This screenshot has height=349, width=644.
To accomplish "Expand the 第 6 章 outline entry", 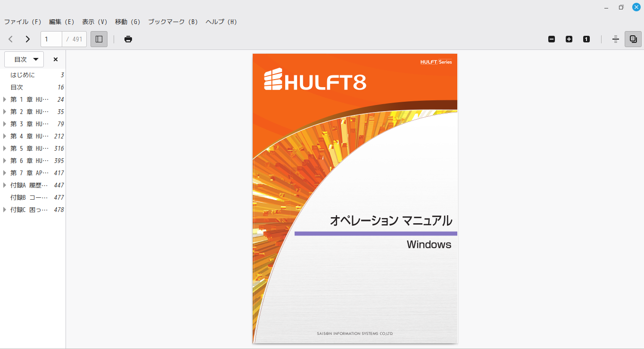I will (x=5, y=161).
